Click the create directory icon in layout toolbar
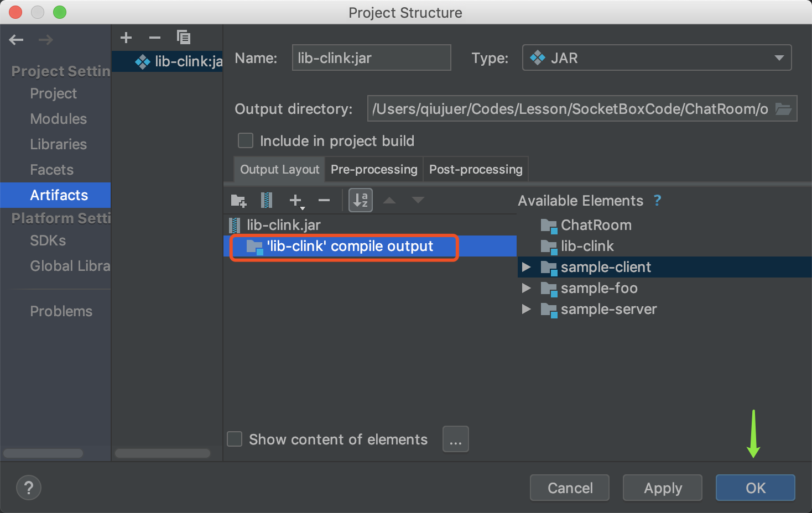 (238, 200)
